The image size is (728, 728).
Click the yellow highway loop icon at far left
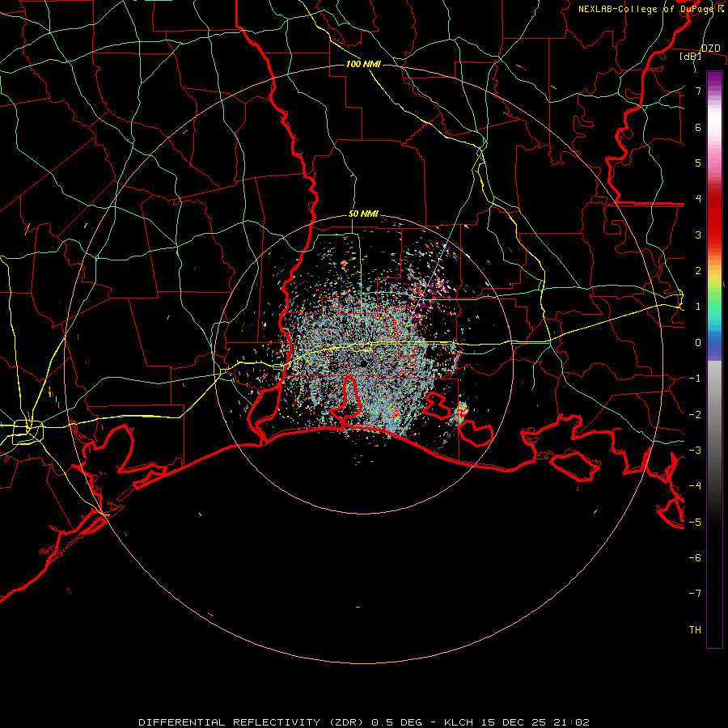point(28,431)
